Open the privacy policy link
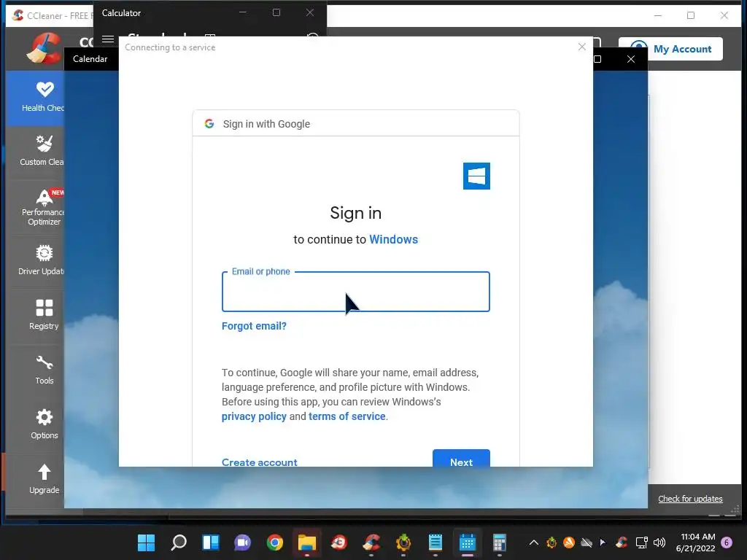The height and width of the screenshot is (560, 747). [254, 416]
